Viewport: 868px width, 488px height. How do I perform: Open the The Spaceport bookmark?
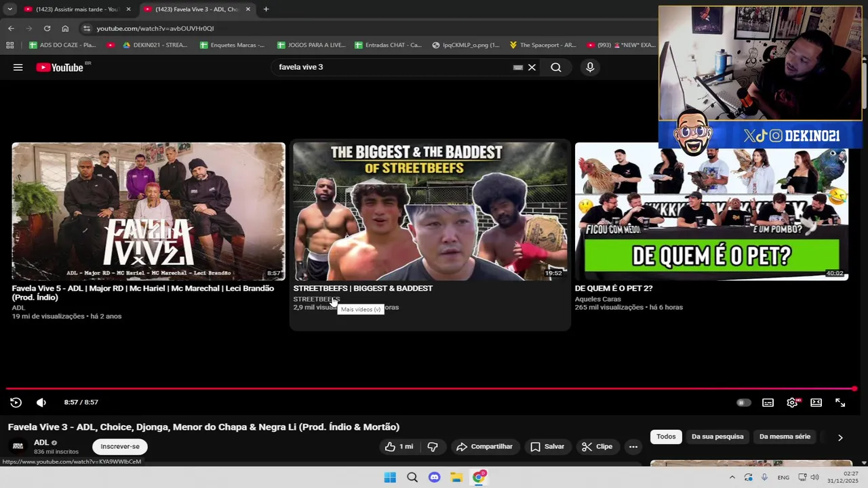(542, 45)
